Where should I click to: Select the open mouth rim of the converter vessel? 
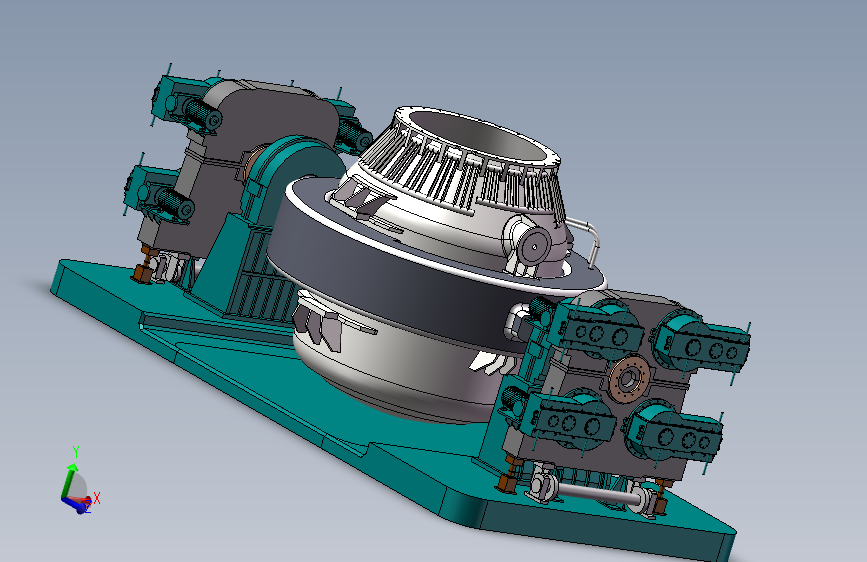(x=477, y=136)
